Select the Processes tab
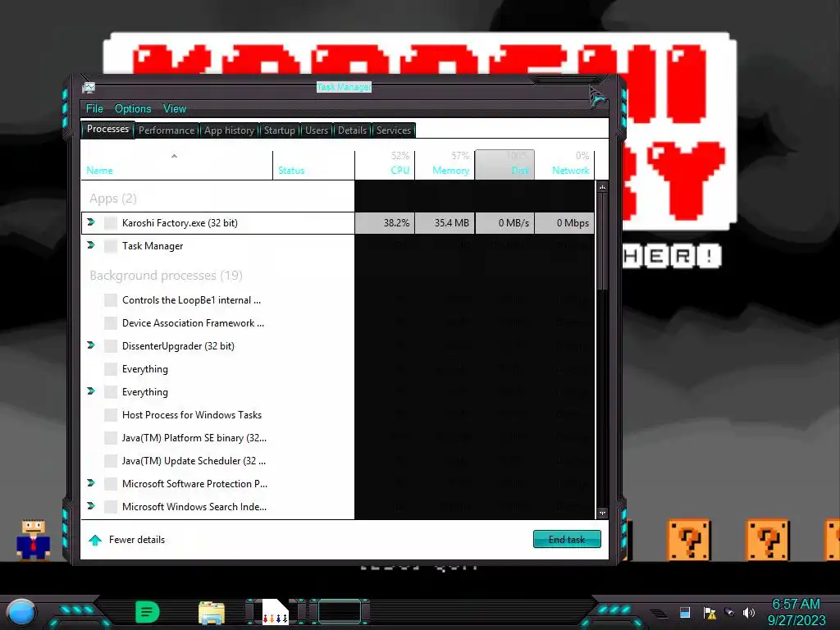This screenshot has height=630, width=840. pyautogui.click(x=107, y=129)
